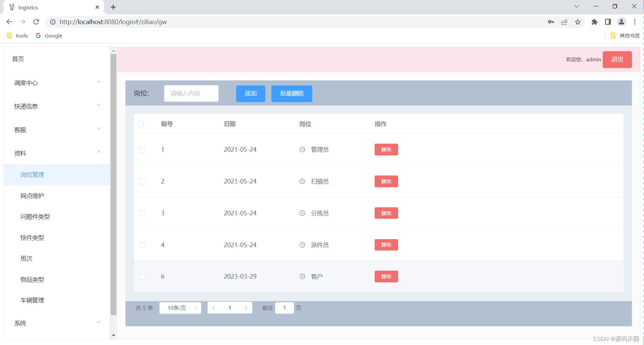The height and width of the screenshot is (345, 644).
Task: Check the row 1 管理员 checkbox
Action: click(143, 150)
